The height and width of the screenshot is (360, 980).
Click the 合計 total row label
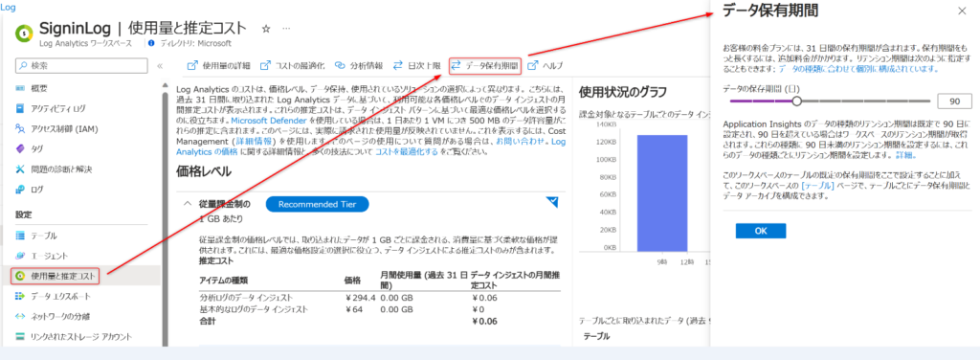[207, 322]
